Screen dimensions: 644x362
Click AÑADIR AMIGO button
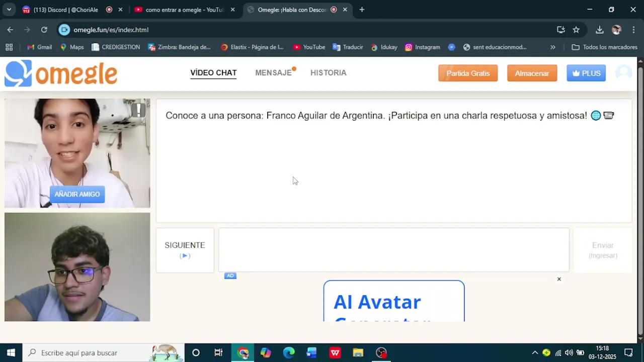point(77,194)
